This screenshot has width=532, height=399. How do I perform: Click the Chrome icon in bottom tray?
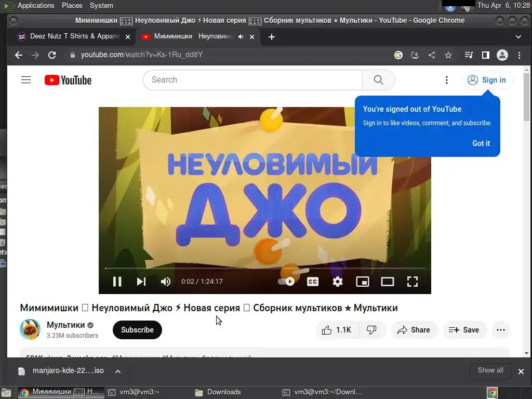pos(492,393)
